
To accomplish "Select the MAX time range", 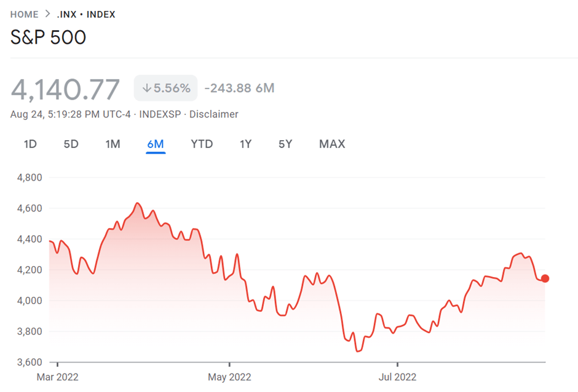I will click(331, 144).
